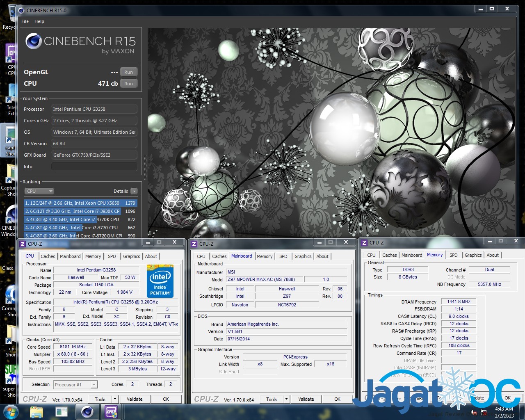Select ranking entry Xeon CPU X5650

(80, 203)
